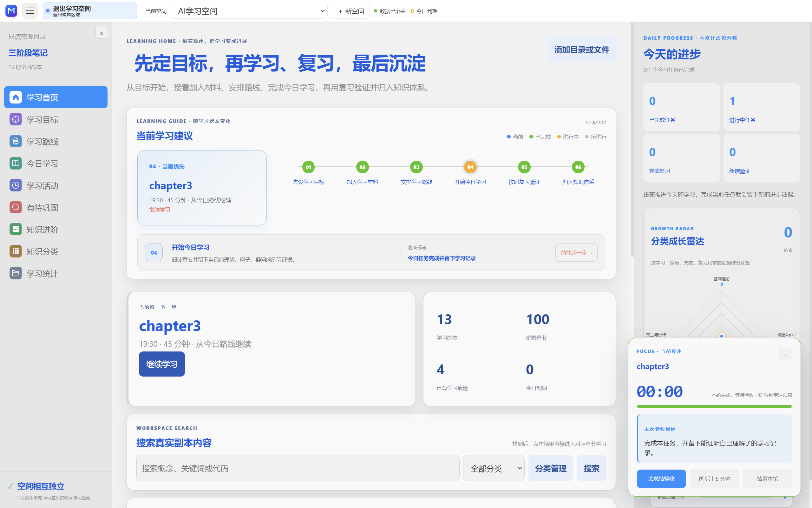Viewport: 812px width, 508px height.
Task: Focus the 搜索概念、关键词或代码 search field
Action: pyautogui.click(x=298, y=468)
